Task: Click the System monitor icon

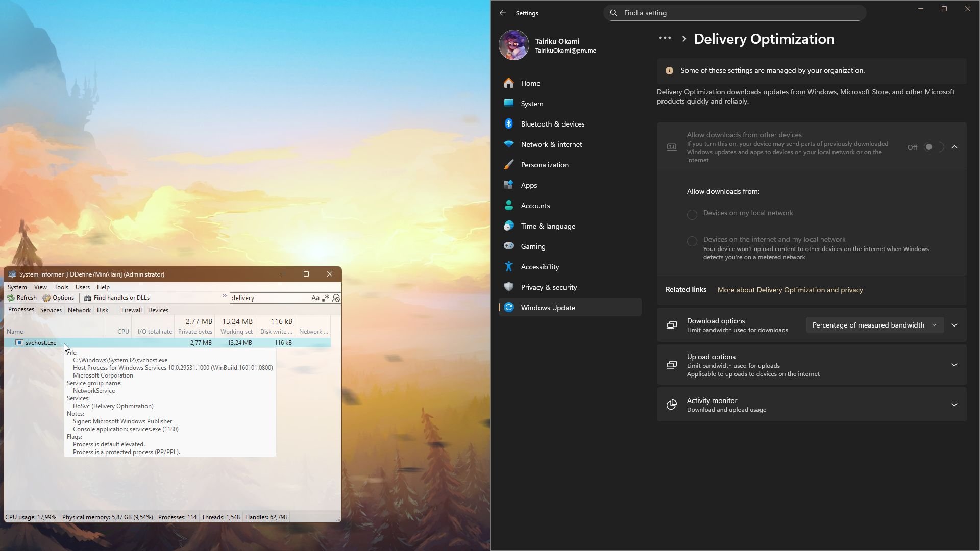Action: click(509, 104)
